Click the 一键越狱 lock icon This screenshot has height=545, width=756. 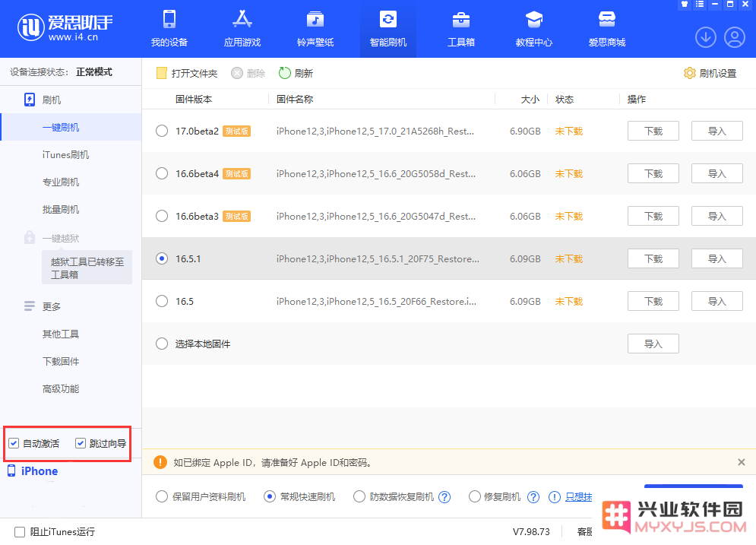coord(30,237)
